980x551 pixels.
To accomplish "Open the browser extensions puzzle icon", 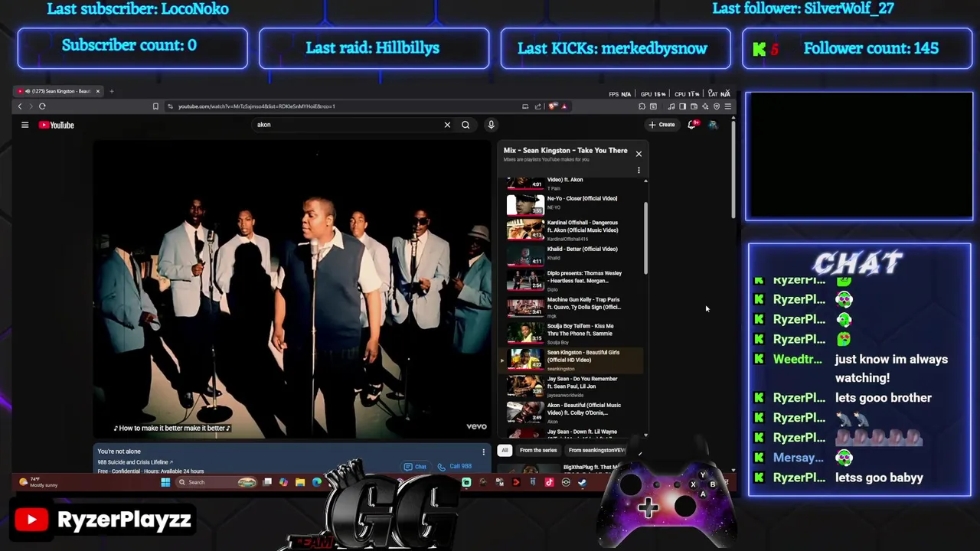I will 642,106.
